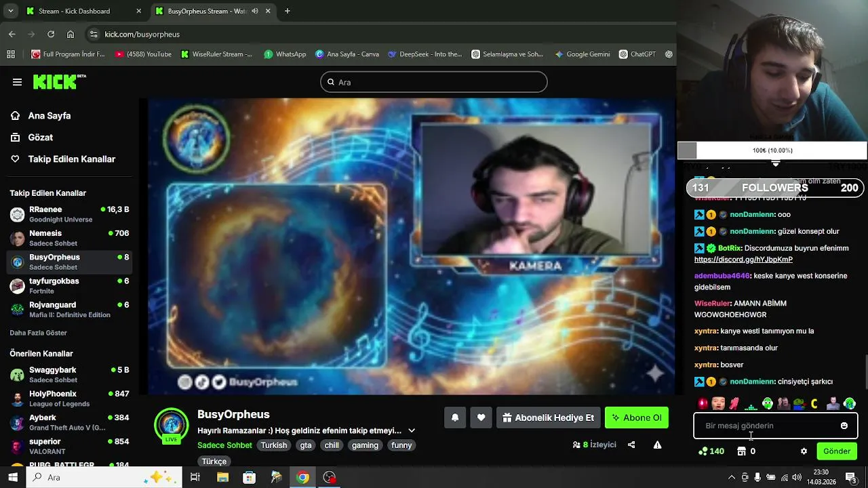Image resolution: width=868 pixels, height=488 pixels.
Task: Open the emoji picker in chat input
Action: tap(844, 426)
